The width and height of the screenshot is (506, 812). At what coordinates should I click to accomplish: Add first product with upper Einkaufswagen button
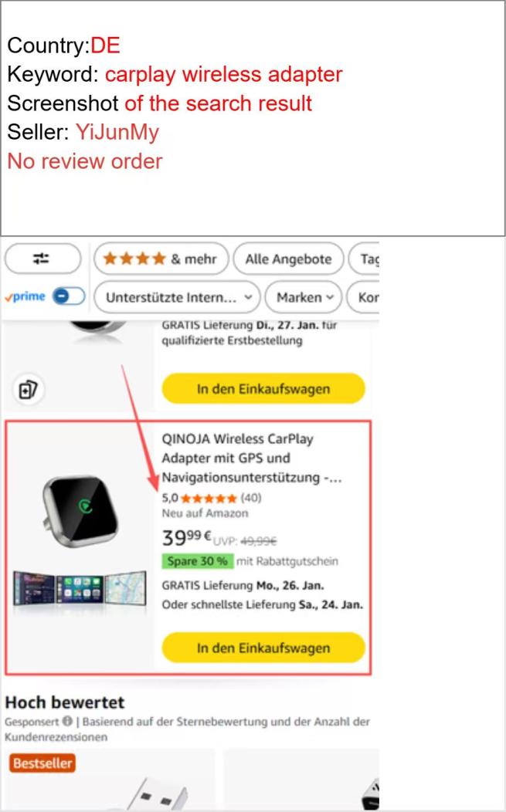263,388
